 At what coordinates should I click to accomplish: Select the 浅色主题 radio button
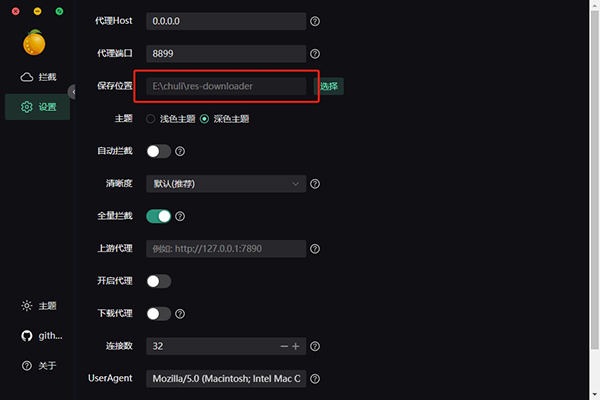(151, 119)
